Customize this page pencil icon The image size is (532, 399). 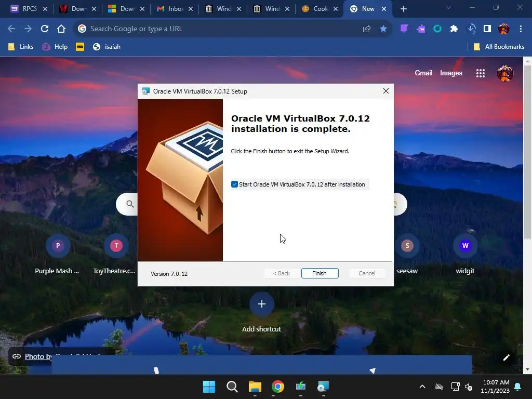tap(506, 357)
